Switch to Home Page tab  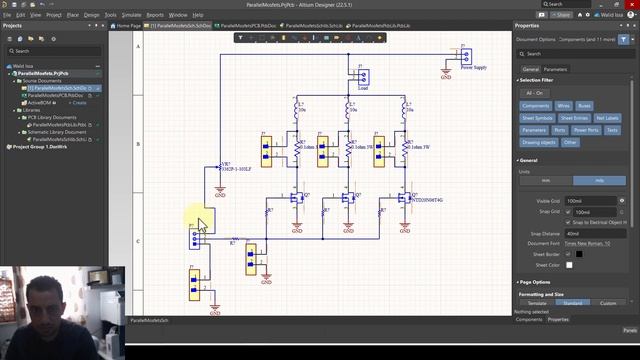pos(126,26)
